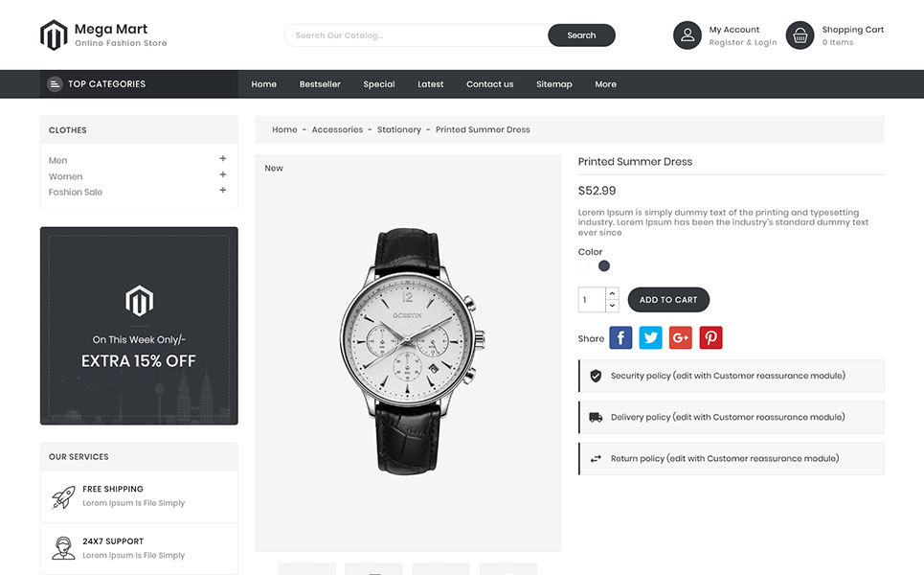
Task: Click the Add to Cart button
Action: [x=668, y=300]
